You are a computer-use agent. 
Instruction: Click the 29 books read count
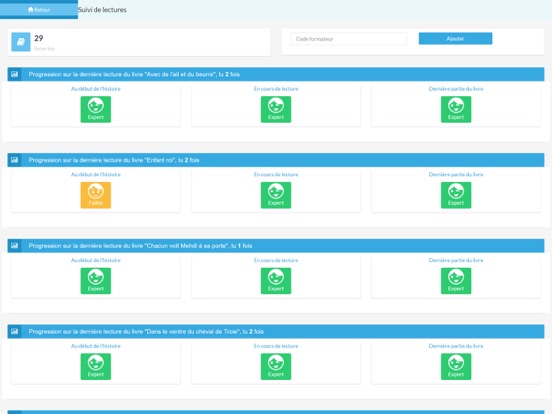39,38
